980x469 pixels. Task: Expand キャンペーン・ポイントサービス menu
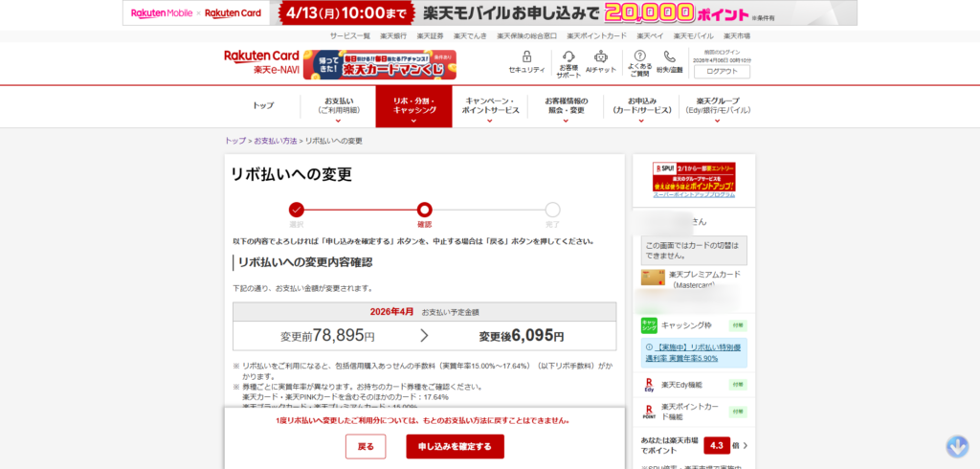(x=490, y=106)
